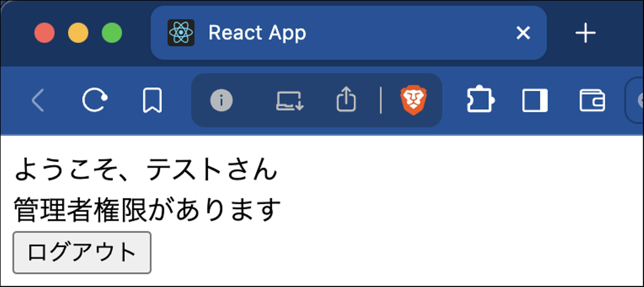Click the React logo favicon in tab
The height and width of the screenshot is (287, 644).
tap(181, 33)
